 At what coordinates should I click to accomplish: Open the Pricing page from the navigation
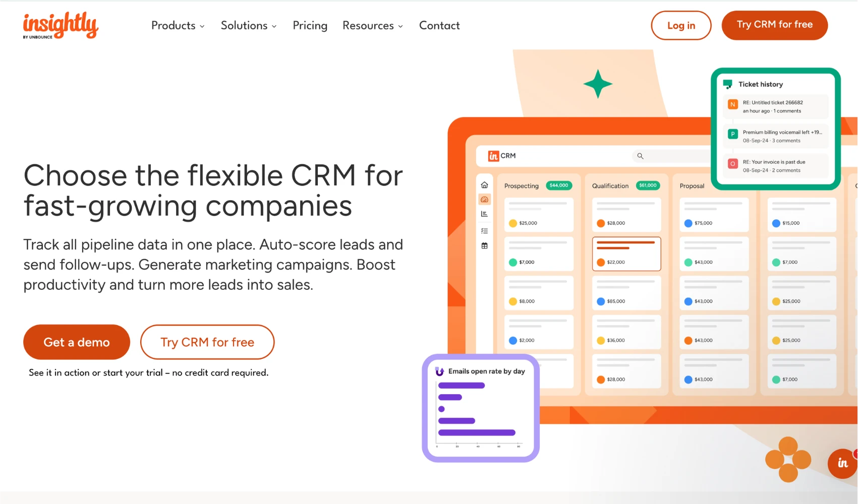point(310,25)
